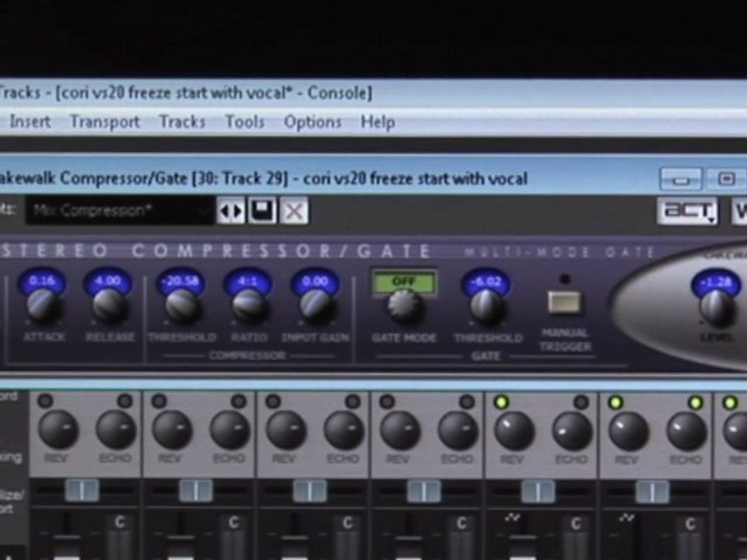Enable ECHO send LED on fifth strip
Image resolution: width=747 pixels, height=560 pixels.
pyautogui.click(x=580, y=402)
